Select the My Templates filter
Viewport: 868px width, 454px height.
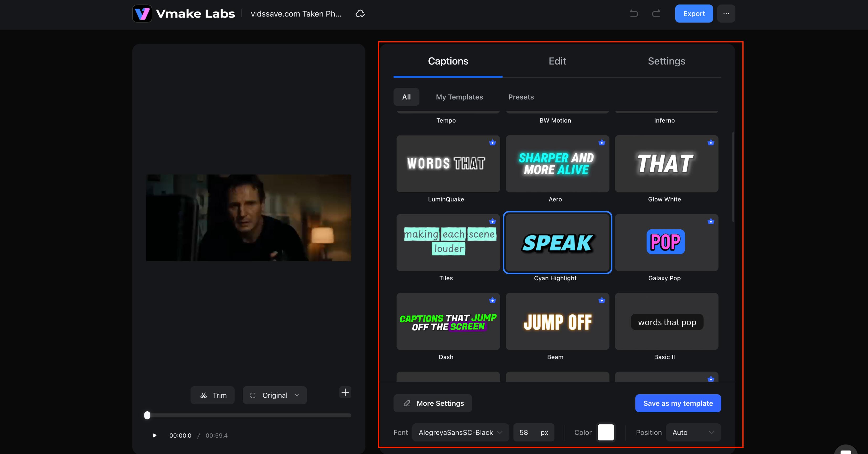click(x=459, y=97)
